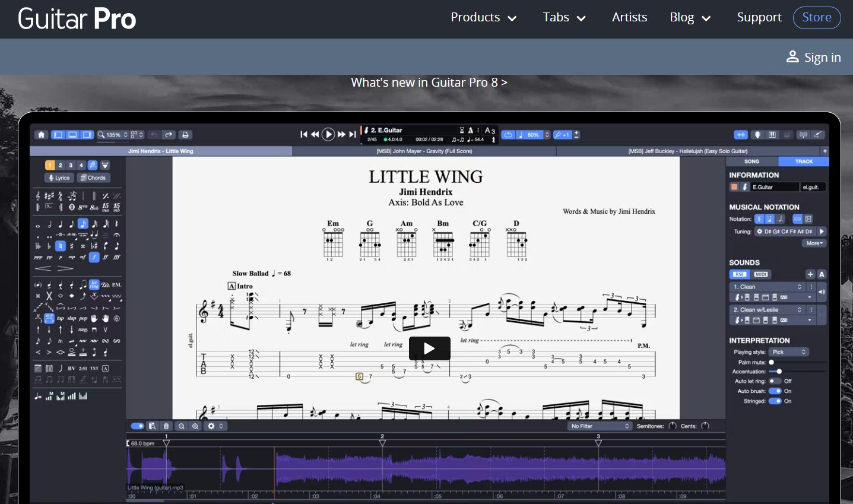
Task: Toggle the Stringed switch
Action: click(x=775, y=401)
